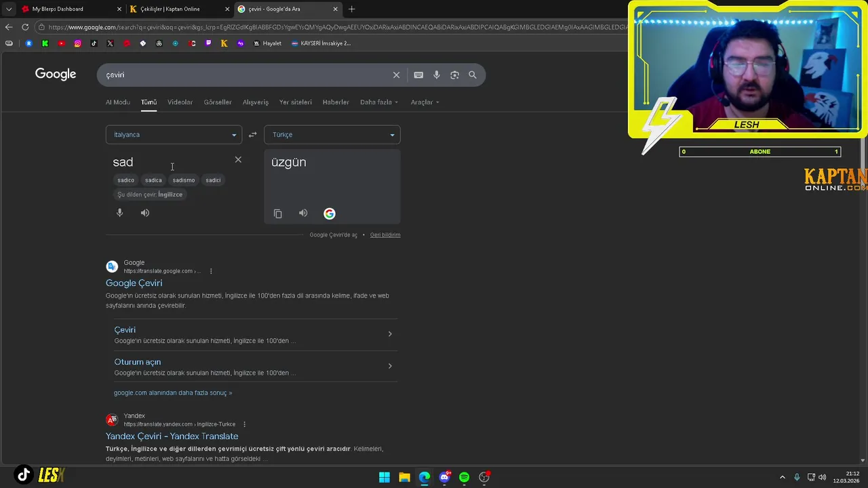Screen dimensions: 868x488
Task: Search translation on Google via G icon
Action: 330,213
